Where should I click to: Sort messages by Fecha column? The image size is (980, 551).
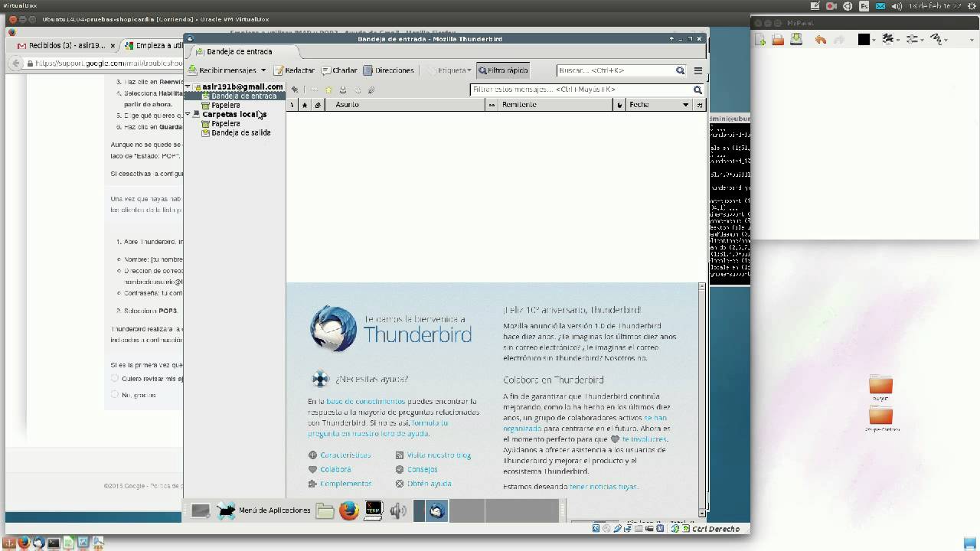tap(658, 105)
